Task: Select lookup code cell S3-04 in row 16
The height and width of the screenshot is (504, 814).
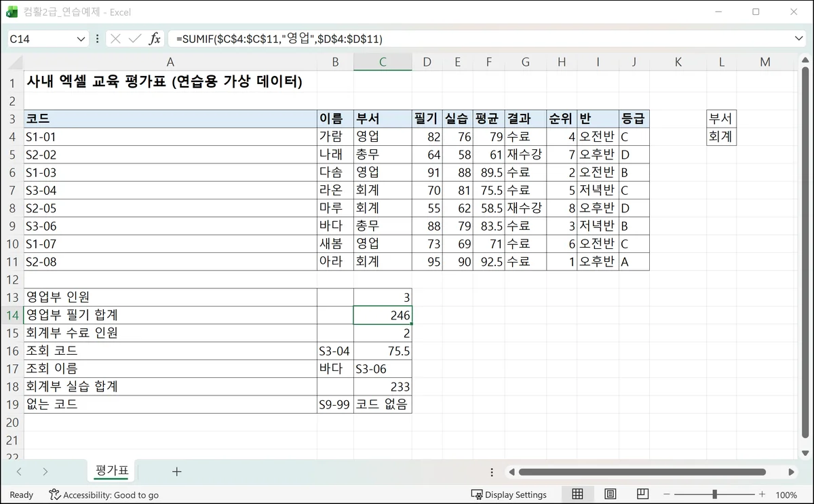Action: (x=335, y=351)
